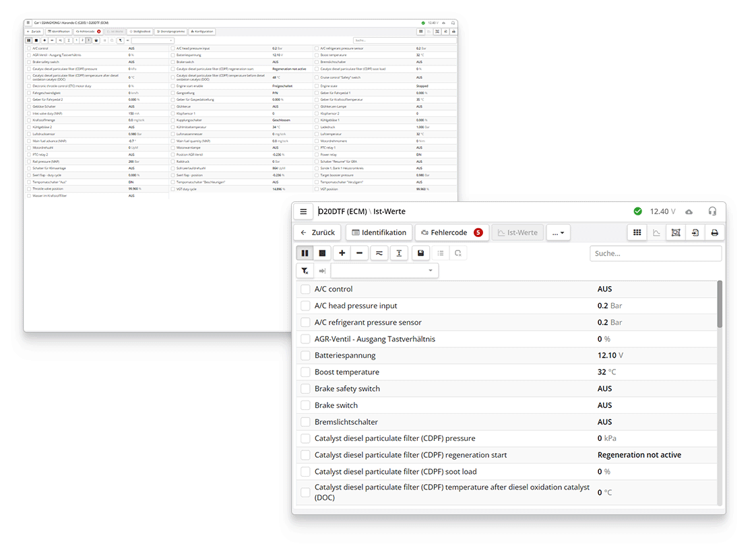Go back with the Zurück button
This screenshot has height=546, width=756.
318,232
